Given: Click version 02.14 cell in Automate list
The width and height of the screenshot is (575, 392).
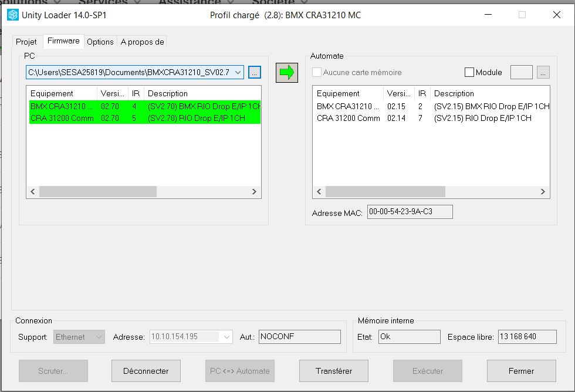Looking at the screenshot, I should (x=397, y=118).
